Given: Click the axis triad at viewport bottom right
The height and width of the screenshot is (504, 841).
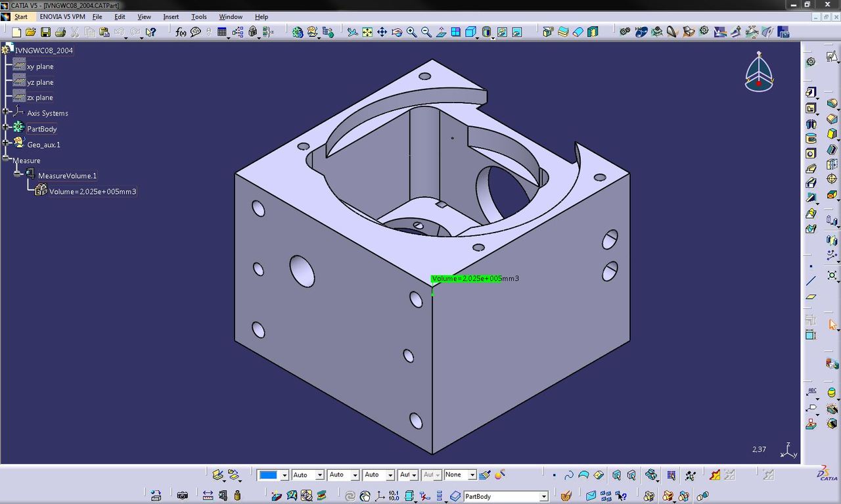Looking at the screenshot, I should click(x=788, y=451).
